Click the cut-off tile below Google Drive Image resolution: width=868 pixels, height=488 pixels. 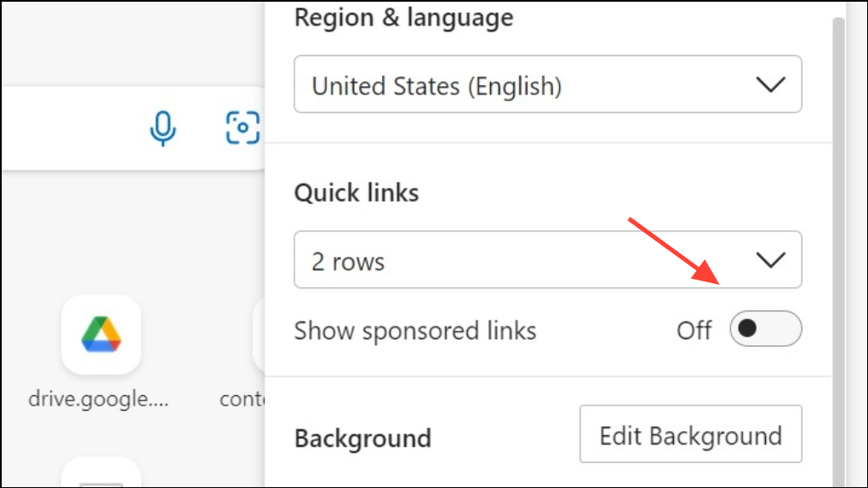101,474
